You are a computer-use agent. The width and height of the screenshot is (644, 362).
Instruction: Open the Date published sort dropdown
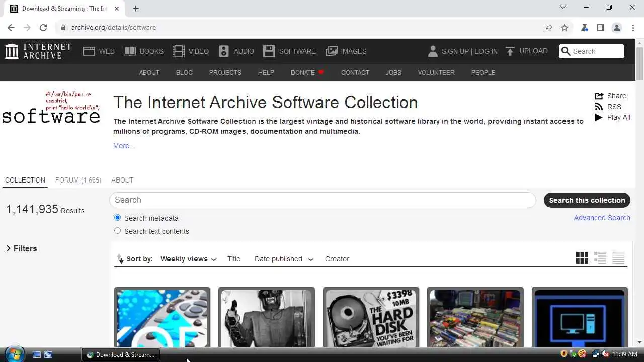click(284, 259)
